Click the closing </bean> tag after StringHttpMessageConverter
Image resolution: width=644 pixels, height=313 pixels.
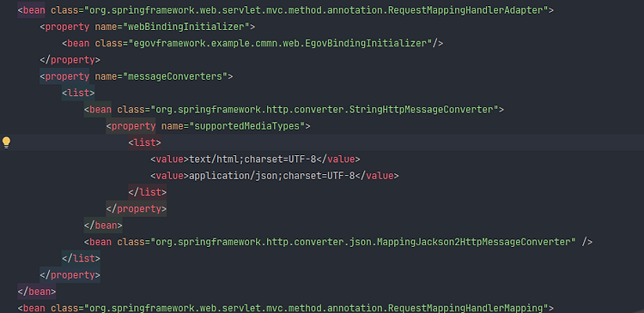click(x=103, y=226)
